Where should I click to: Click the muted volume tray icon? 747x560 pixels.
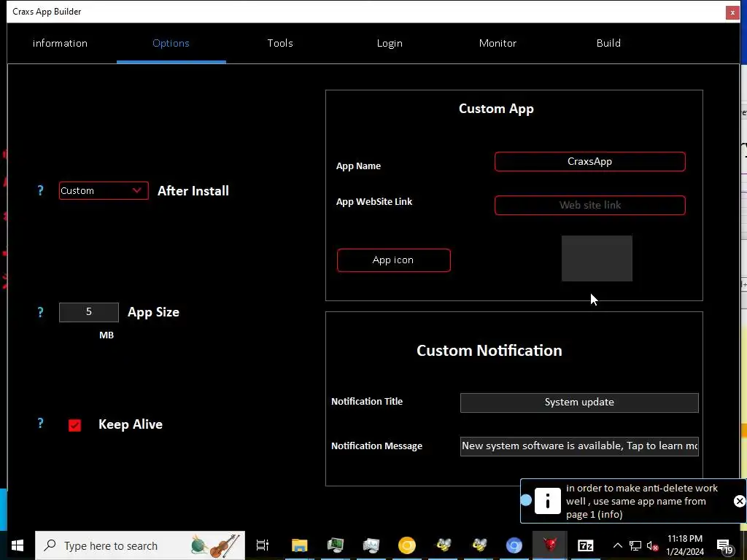point(652,545)
